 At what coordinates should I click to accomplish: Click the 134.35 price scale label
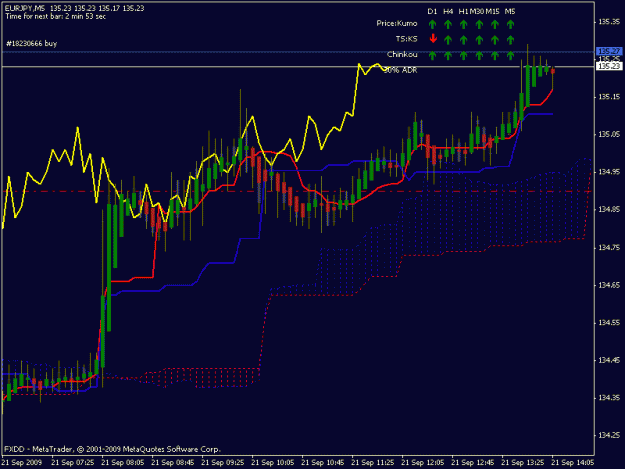coord(609,398)
